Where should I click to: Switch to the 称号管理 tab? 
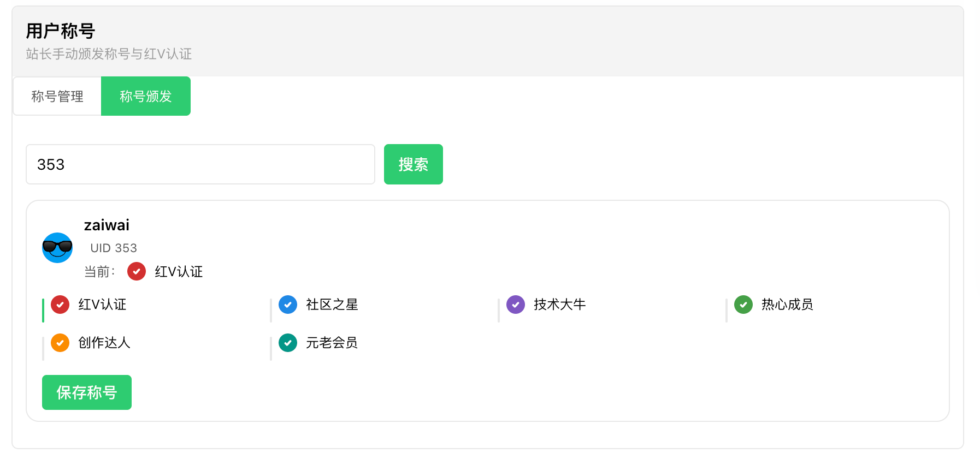tap(57, 96)
